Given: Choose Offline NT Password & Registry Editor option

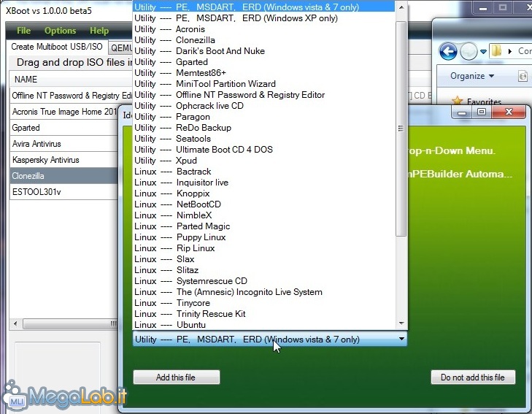Looking at the screenshot, I should [264, 95].
